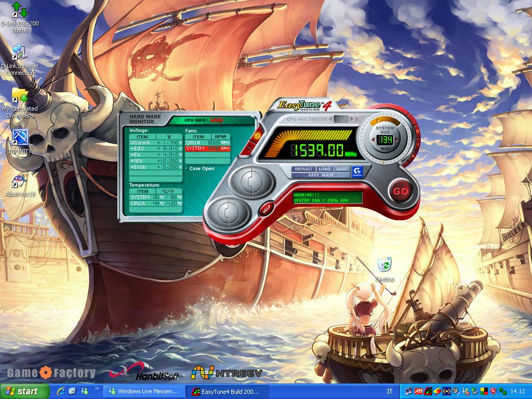Click the red G side tab
Screen dimensions: 532x399
click(x=257, y=135)
